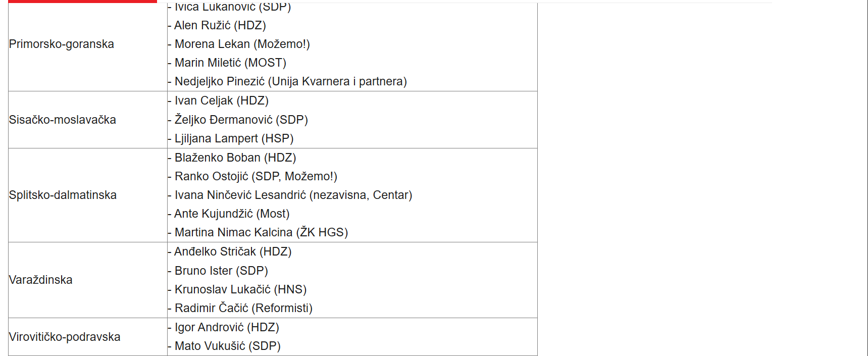Image resolution: width=868 pixels, height=356 pixels.
Task: Select Nedjeljko Pinezić (Unija Kvarnera) line
Action: click(x=290, y=81)
